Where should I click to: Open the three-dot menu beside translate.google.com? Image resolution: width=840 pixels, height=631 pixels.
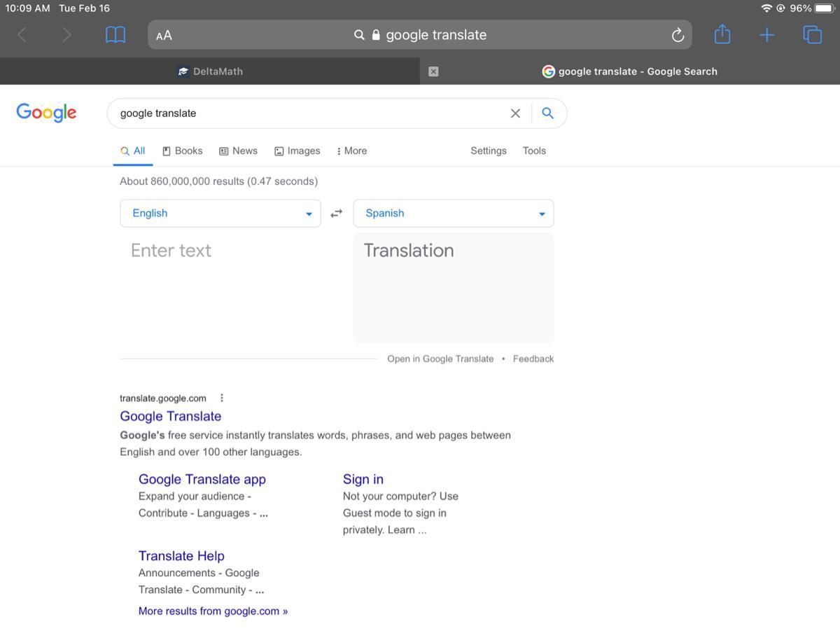[x=222, y=398]
